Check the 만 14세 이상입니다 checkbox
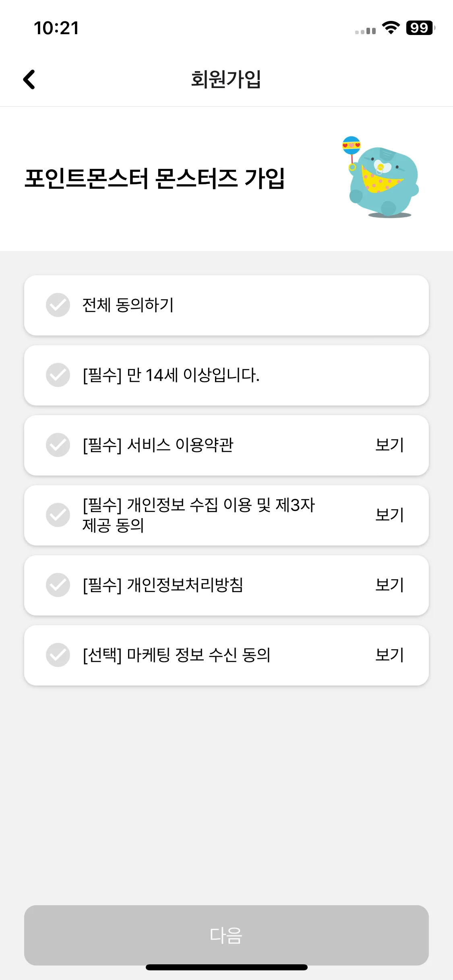 (x=58, y=375)
